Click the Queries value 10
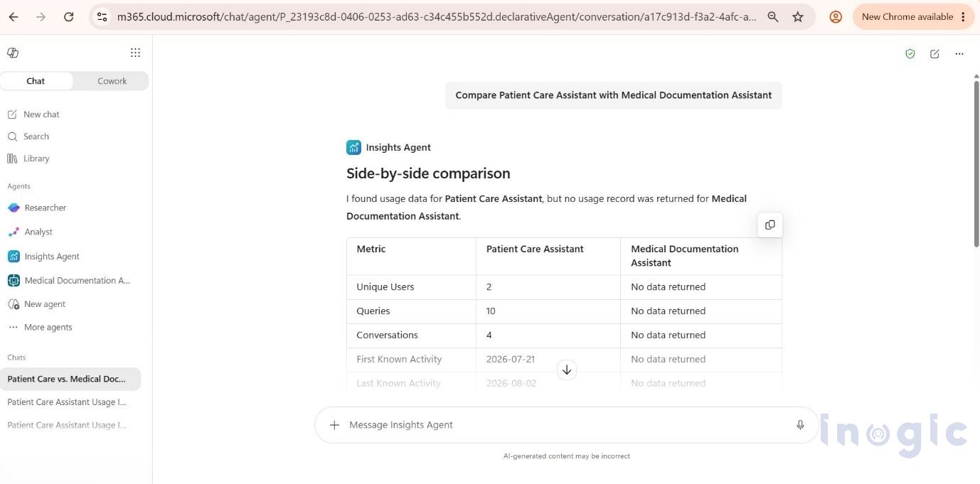 coord(491,311)
